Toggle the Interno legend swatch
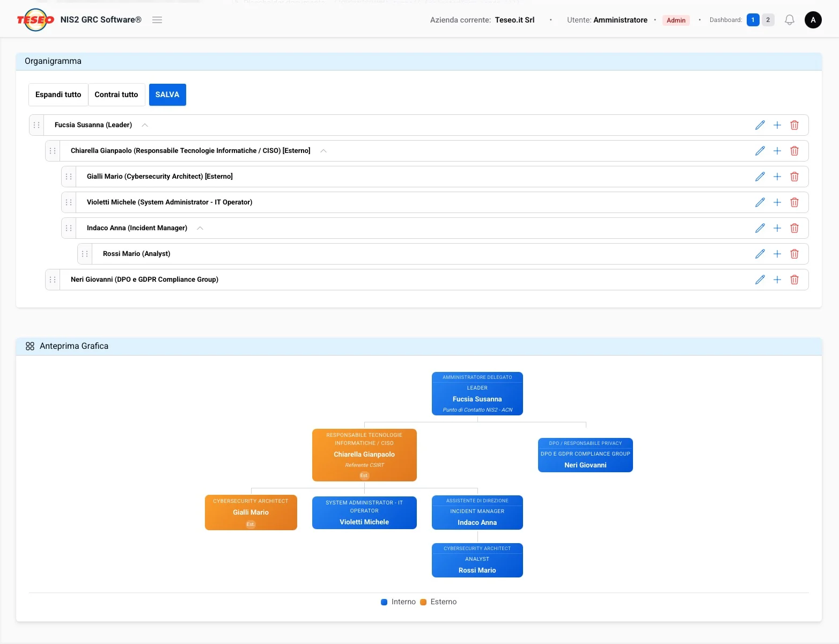 pos(384,602)
